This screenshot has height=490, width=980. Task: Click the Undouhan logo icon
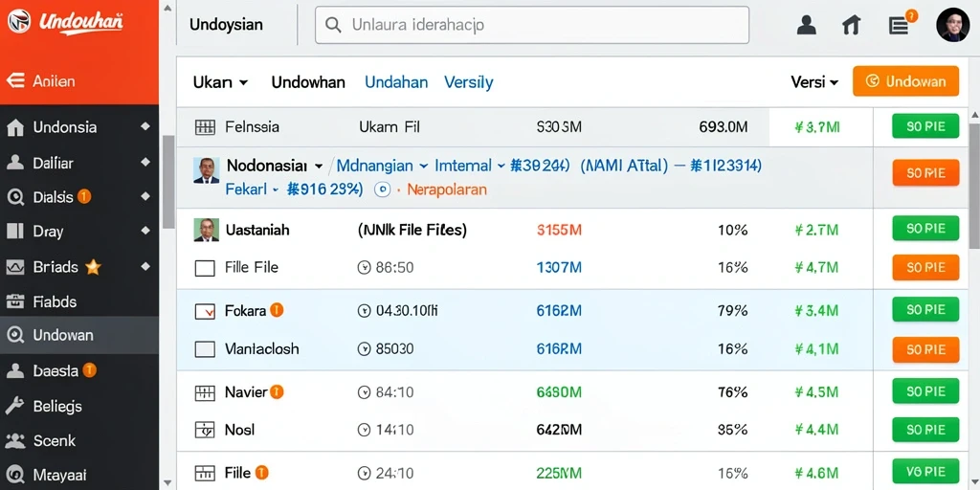[19, 21]
